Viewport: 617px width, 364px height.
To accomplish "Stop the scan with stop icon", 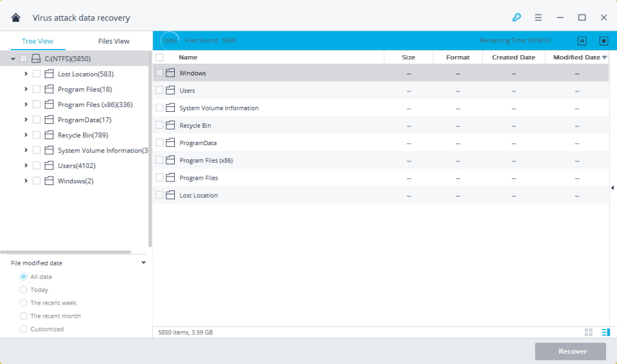I will (x=603, y=41).
